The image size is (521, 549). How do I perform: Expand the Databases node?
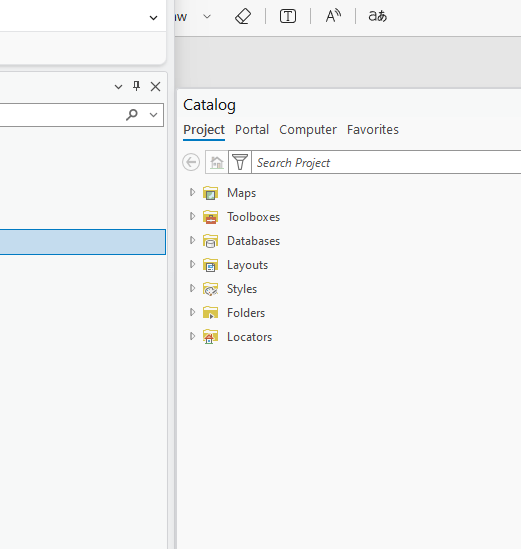tap(192, 240)
